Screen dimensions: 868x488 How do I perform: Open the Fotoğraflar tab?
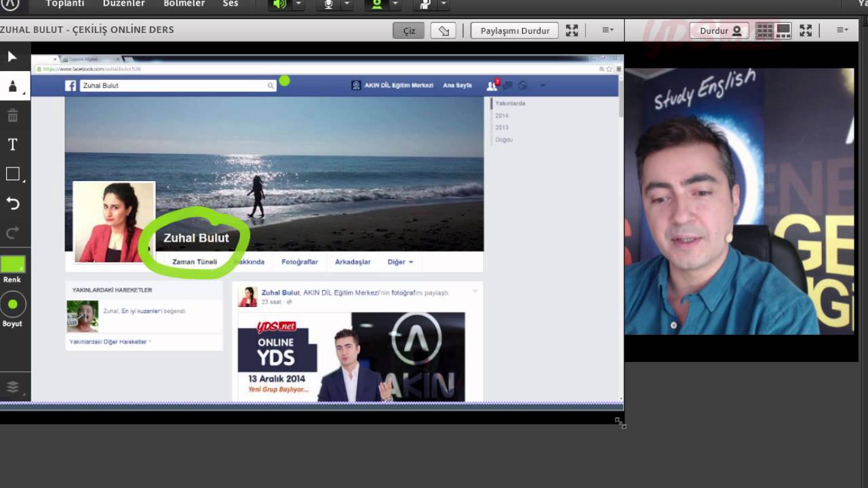click(x=300, y=262)
